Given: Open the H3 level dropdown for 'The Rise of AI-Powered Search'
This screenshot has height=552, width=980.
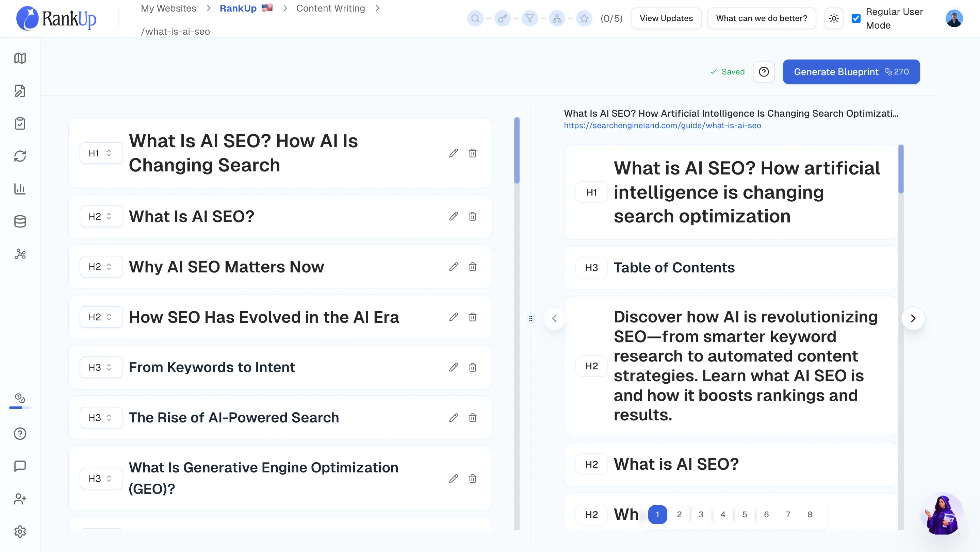Looking at the screenshot, I should pyautogui.click(x=101, y=417).
